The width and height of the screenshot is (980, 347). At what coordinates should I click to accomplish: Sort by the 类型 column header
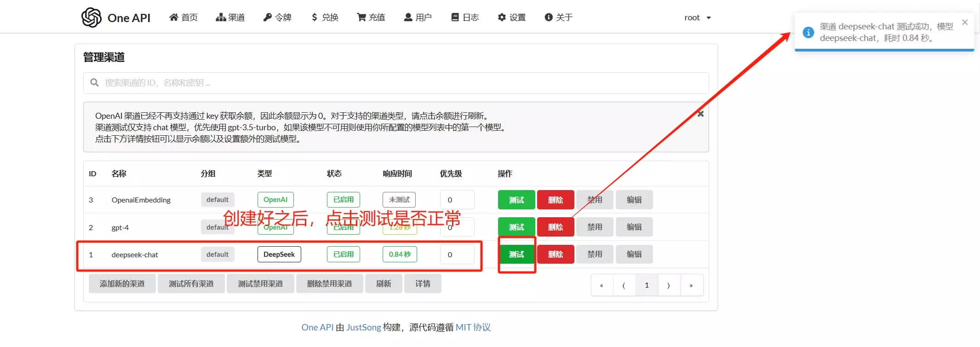(264, 173)
